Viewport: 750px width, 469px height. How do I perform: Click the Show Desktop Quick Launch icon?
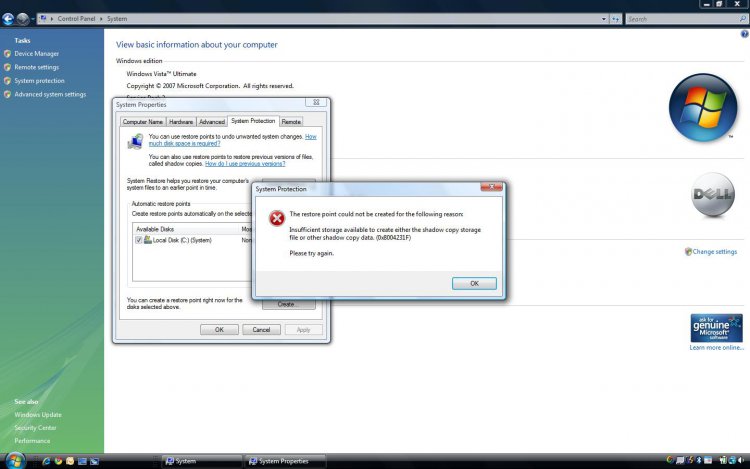[82, 461]
